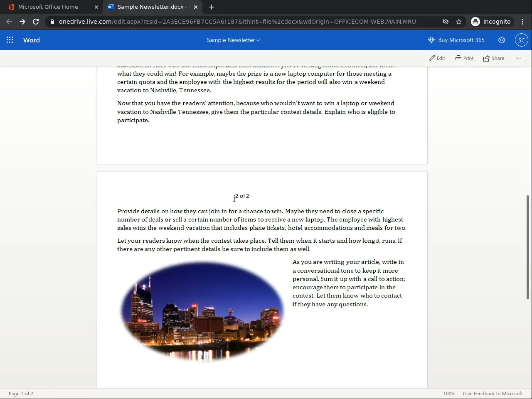
Task: Click the Page 1 of 2 status indicator
Action: pos(21,394)
